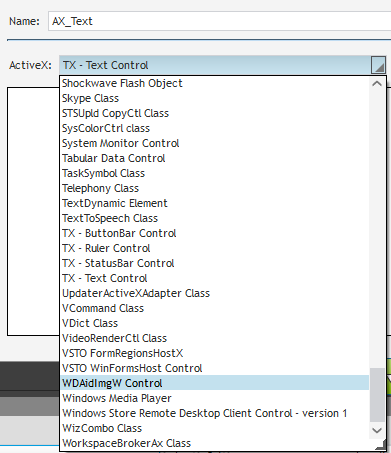Viewport: 391px width, 453px height.
Task: Select TaskSymbol Class list item
Action: pyautogui.click(x=215, y=173)
